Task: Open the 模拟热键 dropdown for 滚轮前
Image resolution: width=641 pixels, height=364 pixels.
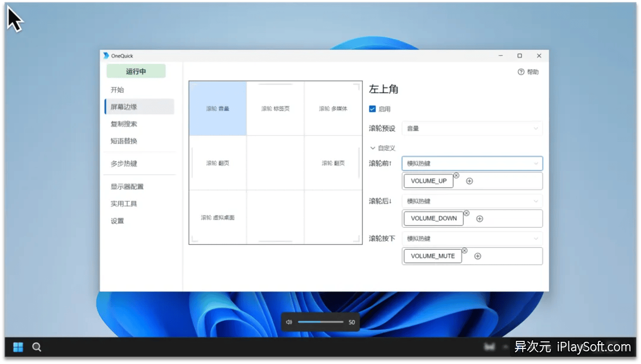Action: (x=471, y=163)
